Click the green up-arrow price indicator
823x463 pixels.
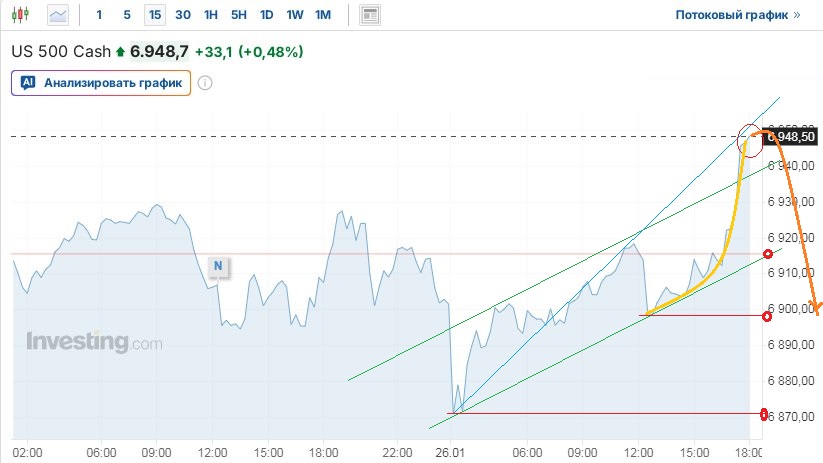121,51
